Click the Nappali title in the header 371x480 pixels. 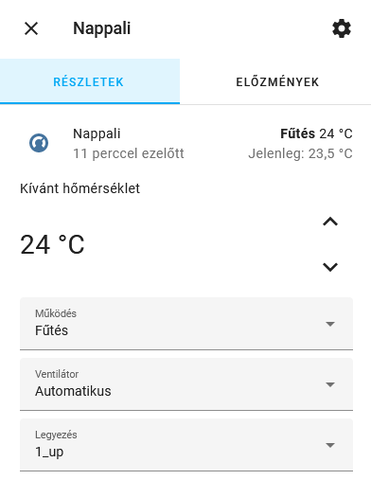102,29
